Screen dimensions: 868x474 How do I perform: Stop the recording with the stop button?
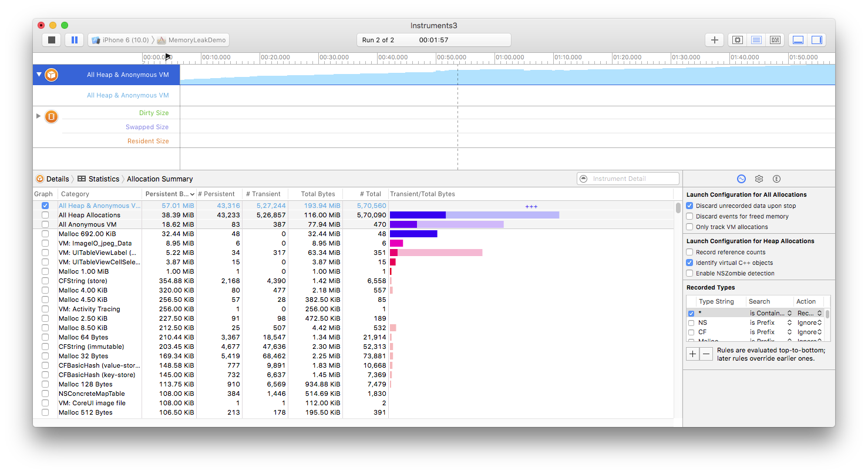pos(52,40)
